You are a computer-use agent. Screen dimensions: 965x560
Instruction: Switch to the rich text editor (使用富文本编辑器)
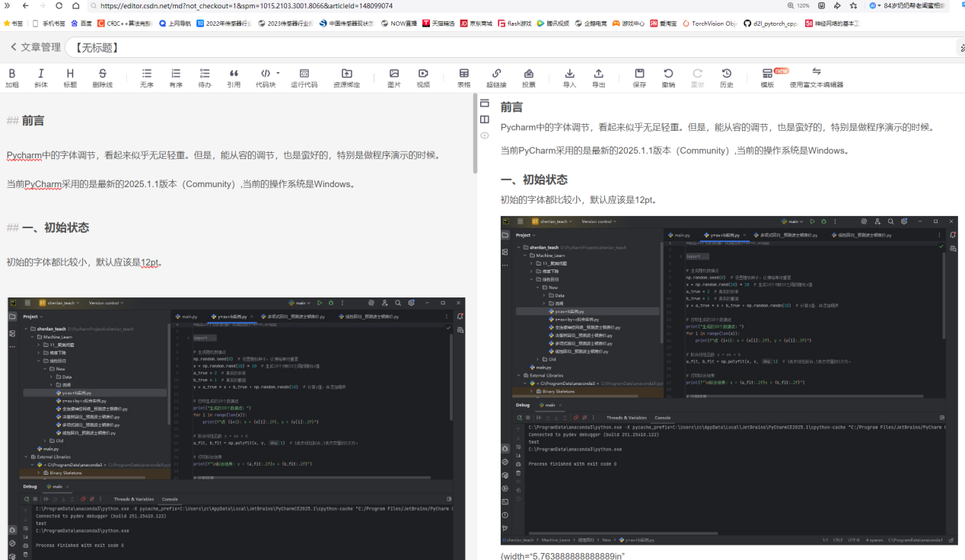[x=817, y=78]
